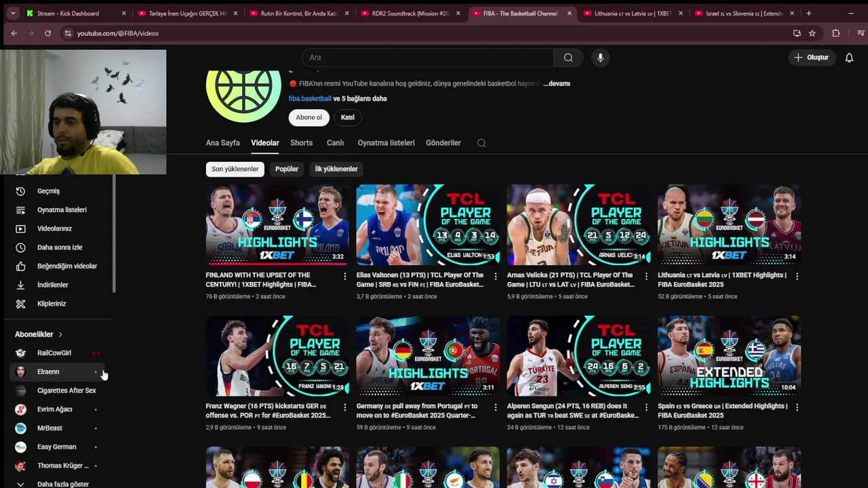Open İndirilenler in sidebar

pyautogui.click(x=58, y=285)
